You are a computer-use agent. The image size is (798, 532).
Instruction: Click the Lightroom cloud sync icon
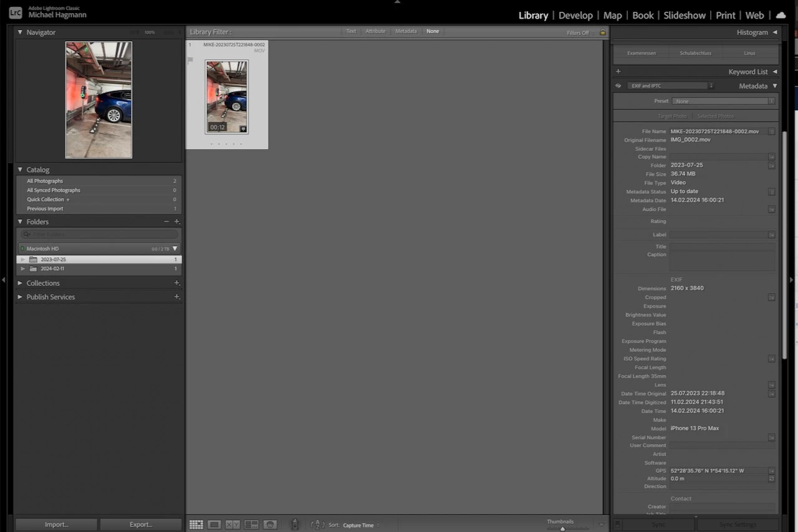(781, 15)
